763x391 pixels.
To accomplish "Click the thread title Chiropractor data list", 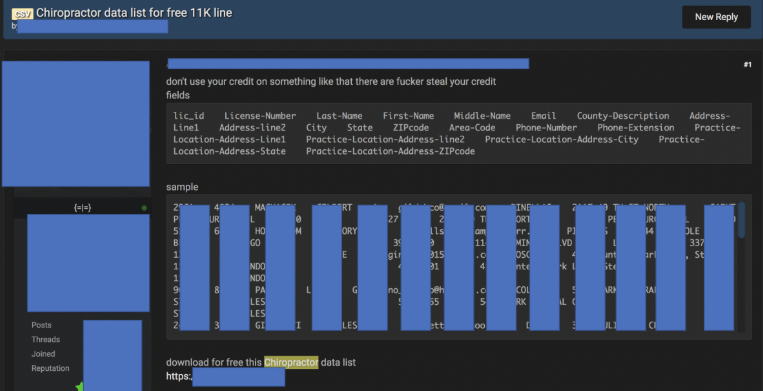I will 134,13.
